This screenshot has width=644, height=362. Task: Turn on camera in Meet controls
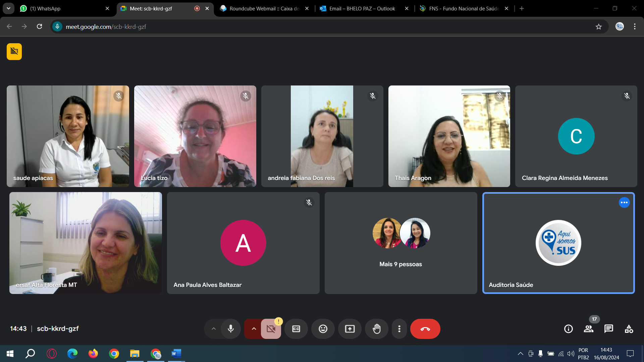click(271, 329)
